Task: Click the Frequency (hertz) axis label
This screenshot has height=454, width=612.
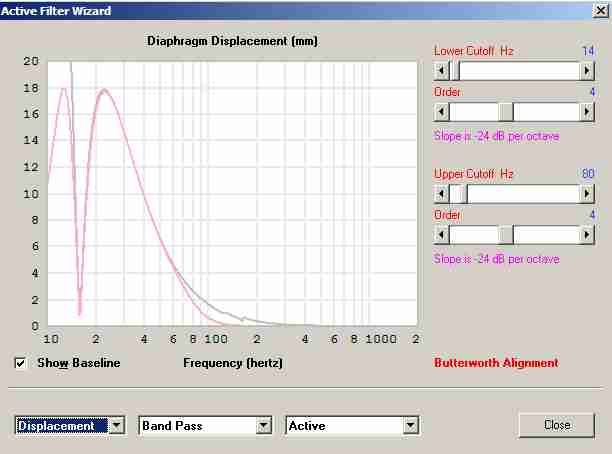Action: coord(233,363)
